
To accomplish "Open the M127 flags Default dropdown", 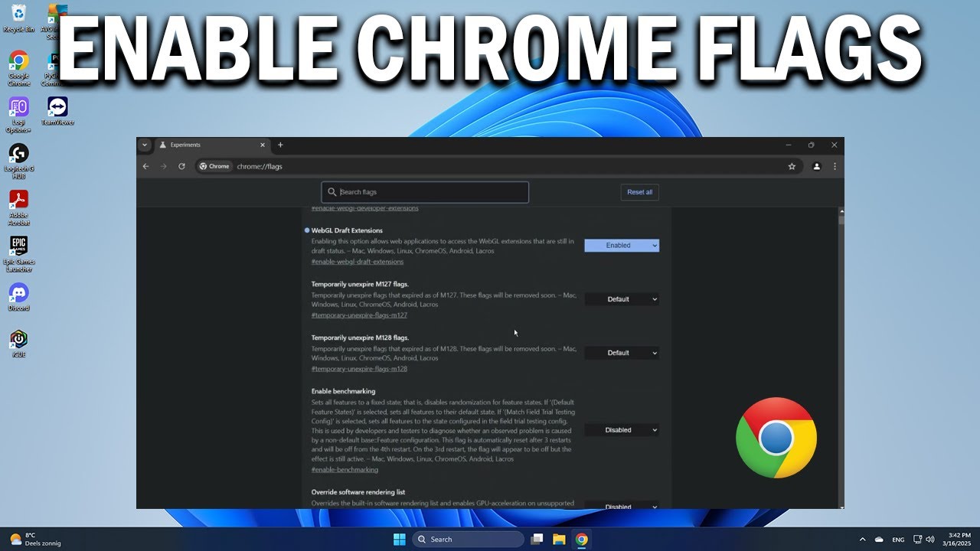I will point(622,299).
